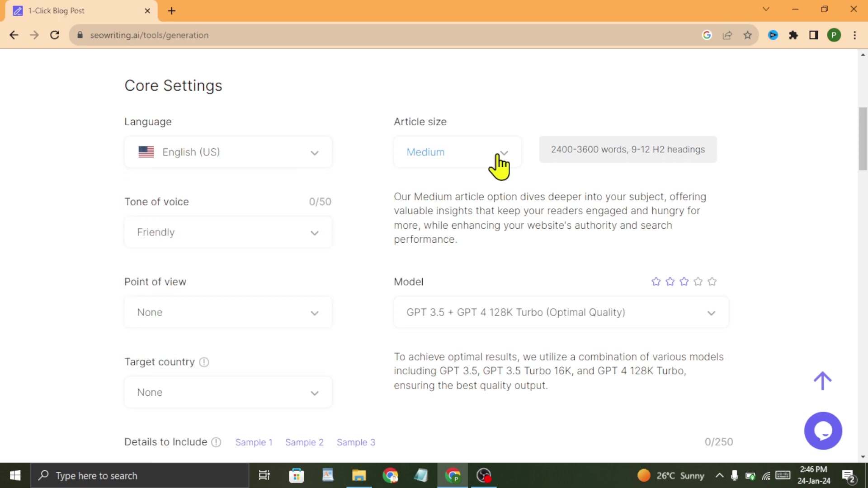Image resolution: width=868 pixels, height=488 pixels.
Task: Open a new browser tab
Action: click(172, 11)
